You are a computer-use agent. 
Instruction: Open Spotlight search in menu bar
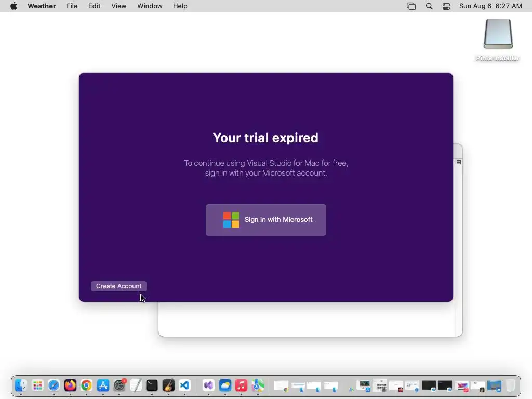point(429,6)
